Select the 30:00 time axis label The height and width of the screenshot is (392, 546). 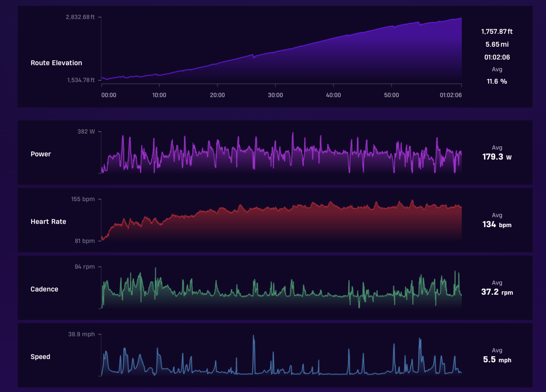point(275,95)
